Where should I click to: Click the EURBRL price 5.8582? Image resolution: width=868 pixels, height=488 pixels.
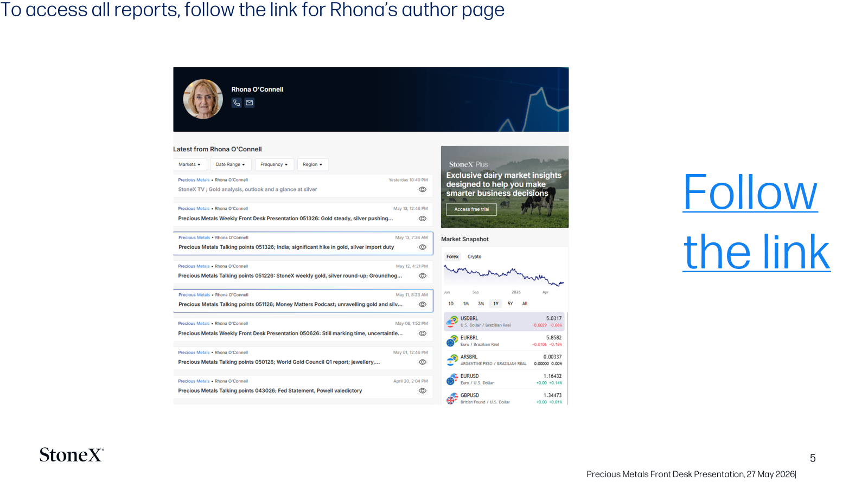(554, 338)
